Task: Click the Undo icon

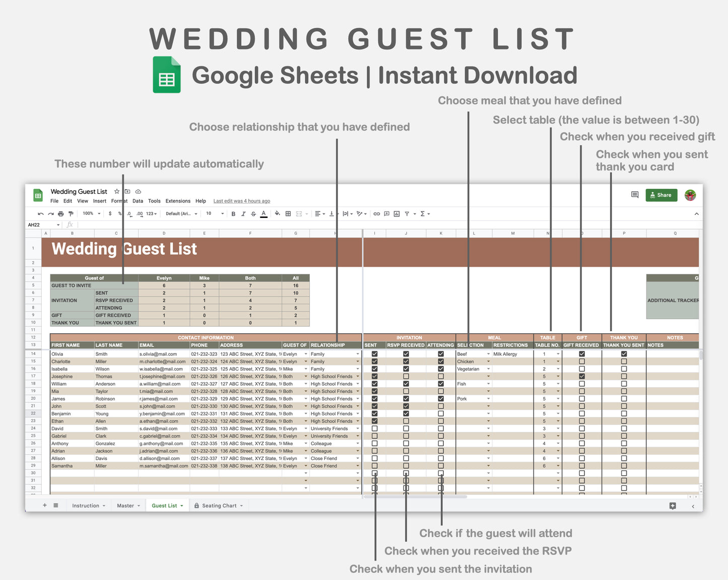Action: [x=41, y=213]
